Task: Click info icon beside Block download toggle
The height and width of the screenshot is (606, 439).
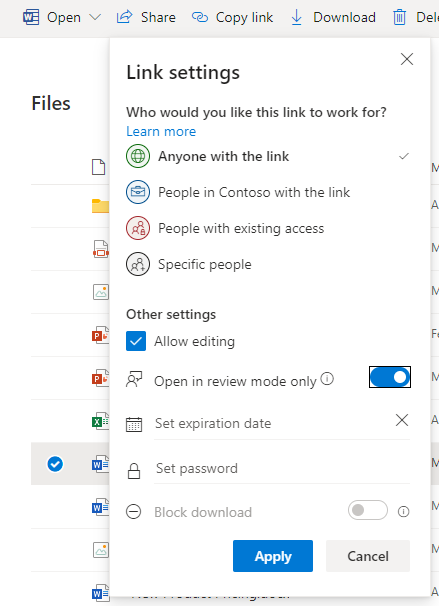Action: coord(403,512)
